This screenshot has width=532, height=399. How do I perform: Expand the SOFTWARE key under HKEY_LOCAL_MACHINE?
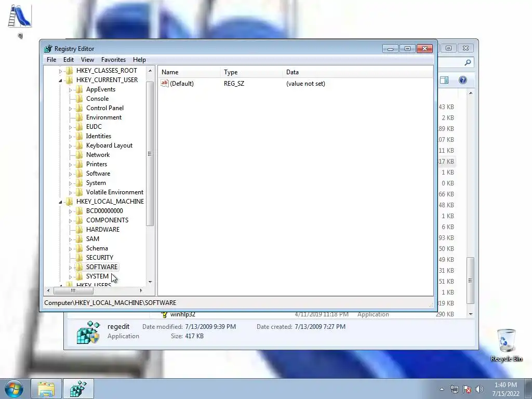[70, 268]
